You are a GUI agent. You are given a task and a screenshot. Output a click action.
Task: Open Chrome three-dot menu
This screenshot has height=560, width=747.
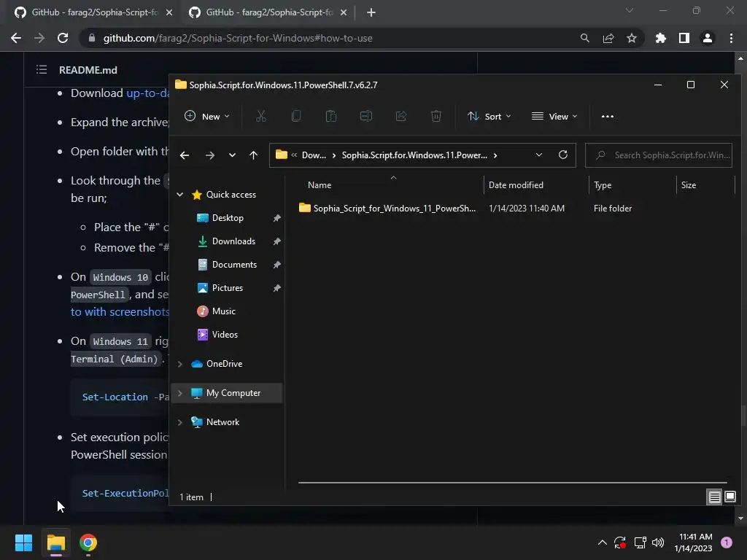click(731, 38)
